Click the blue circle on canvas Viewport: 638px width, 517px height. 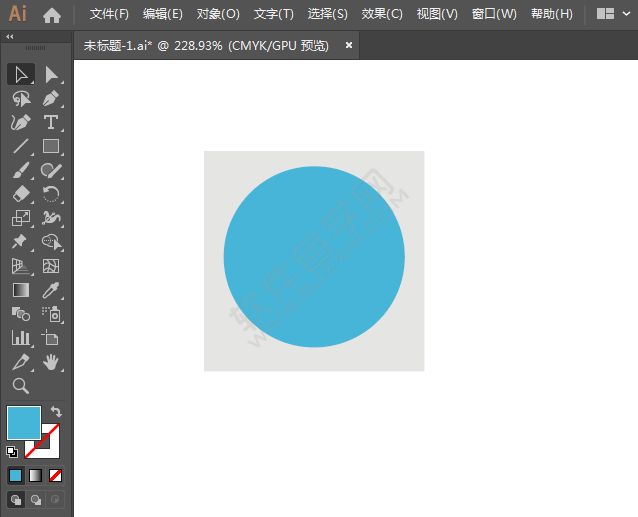tap(314, 257)
